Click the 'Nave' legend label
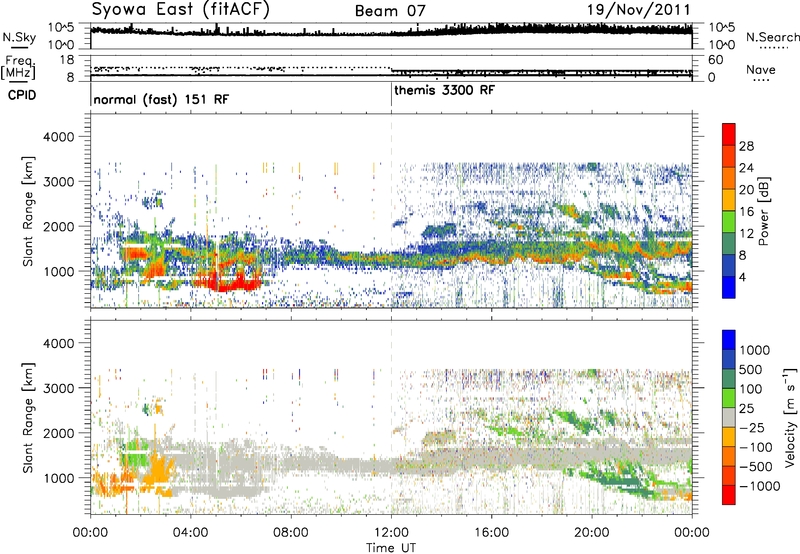 (761, 70)
